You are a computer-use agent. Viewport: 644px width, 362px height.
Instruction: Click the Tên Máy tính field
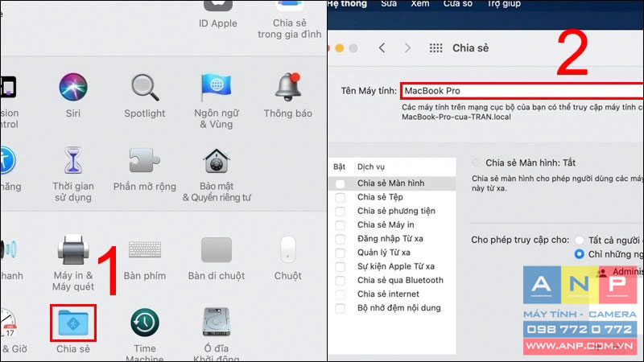coord(522,91)
